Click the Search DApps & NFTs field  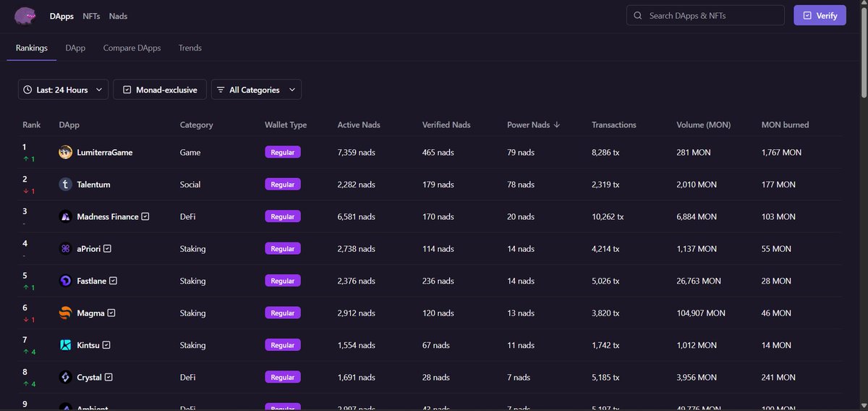point(705,15)
